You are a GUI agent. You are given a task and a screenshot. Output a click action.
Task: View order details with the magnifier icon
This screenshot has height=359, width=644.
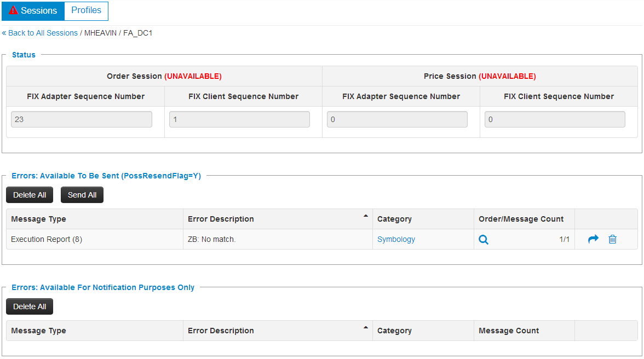point(484,240)
